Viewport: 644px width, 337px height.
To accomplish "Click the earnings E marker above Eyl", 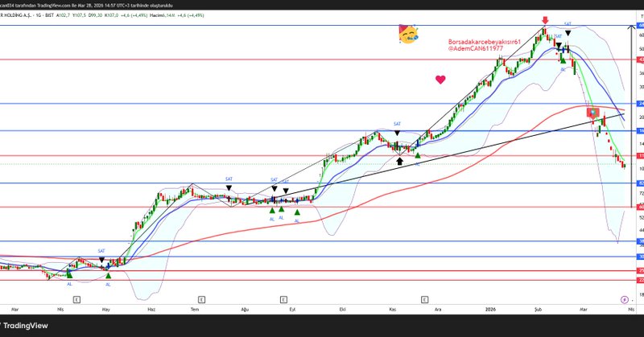I will point(283,300).
